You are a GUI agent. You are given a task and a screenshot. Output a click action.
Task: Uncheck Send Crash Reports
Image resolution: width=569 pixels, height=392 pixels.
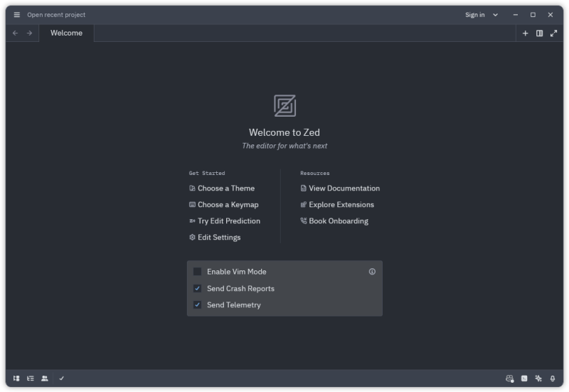tap(198, 288)
